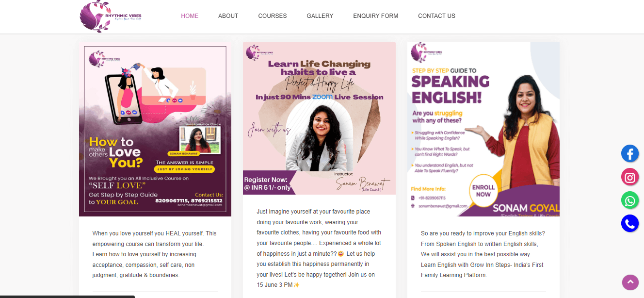Select the HOME menu item

190,16
